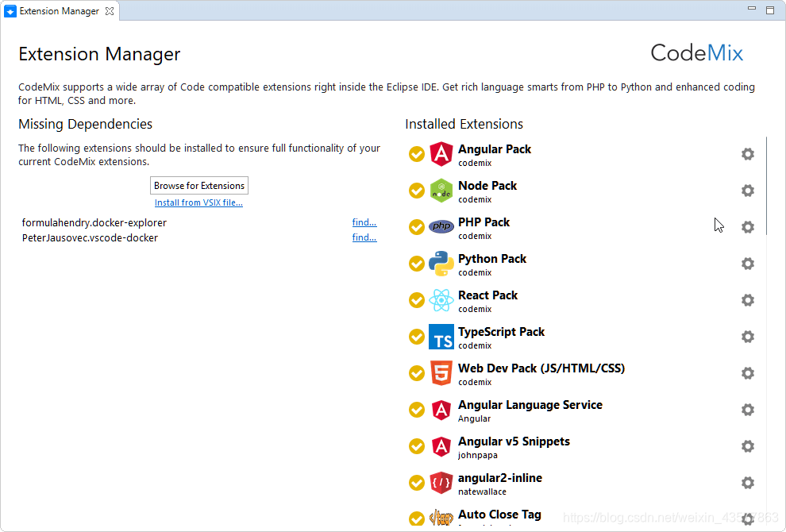
Task: Toggle the installed checkmark for Angular Language Service
Action: pyautogui.click(x=417, y=411)
